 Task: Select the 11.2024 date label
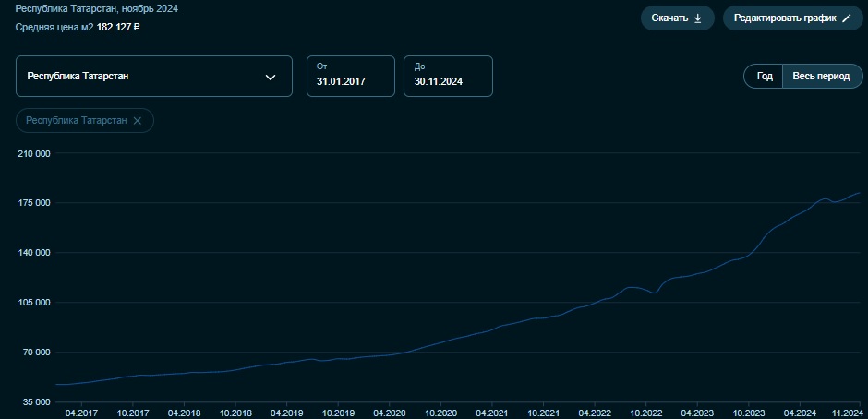click(846, 413)
